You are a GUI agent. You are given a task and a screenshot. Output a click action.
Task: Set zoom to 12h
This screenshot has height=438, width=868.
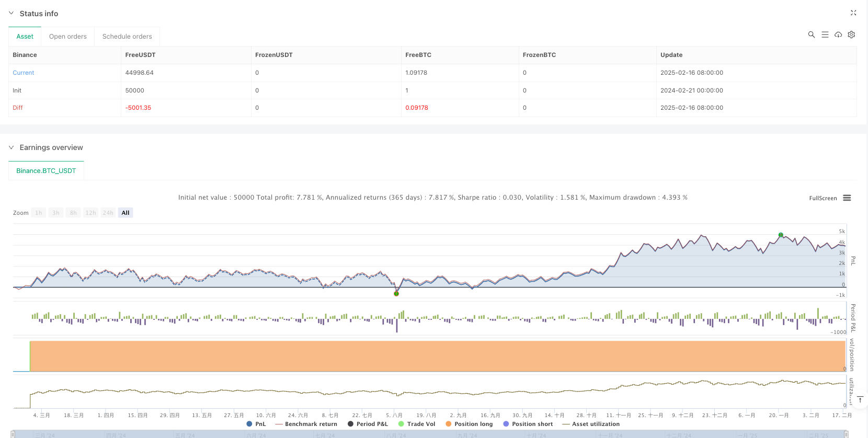91,213
